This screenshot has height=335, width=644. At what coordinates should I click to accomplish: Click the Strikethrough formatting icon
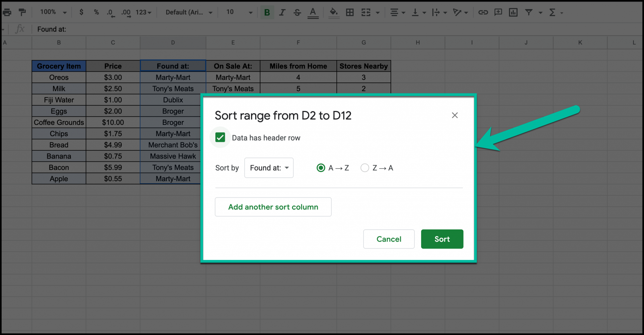[297, 12]
